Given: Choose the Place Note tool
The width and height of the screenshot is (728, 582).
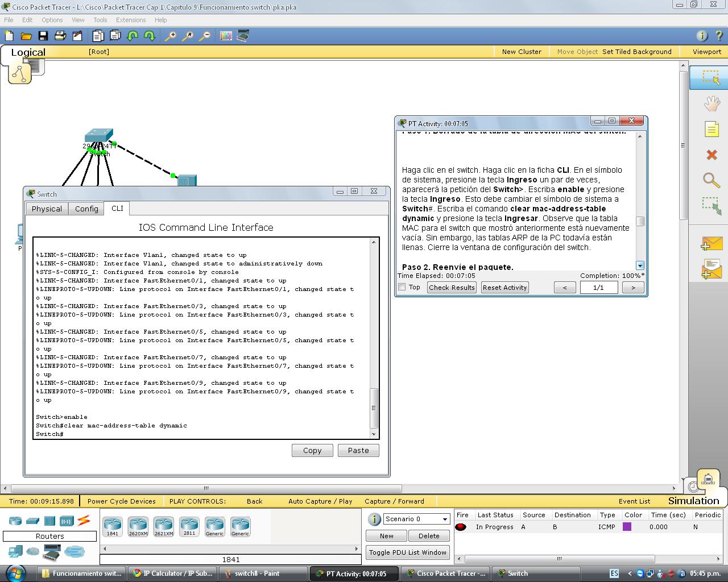Looking at the screenshot, I should (712, 130).
